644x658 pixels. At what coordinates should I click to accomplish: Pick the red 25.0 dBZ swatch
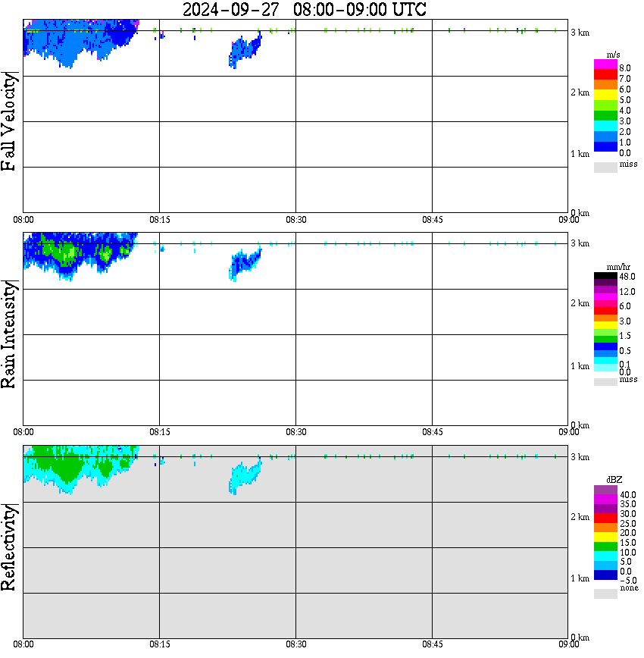[605, 518]
